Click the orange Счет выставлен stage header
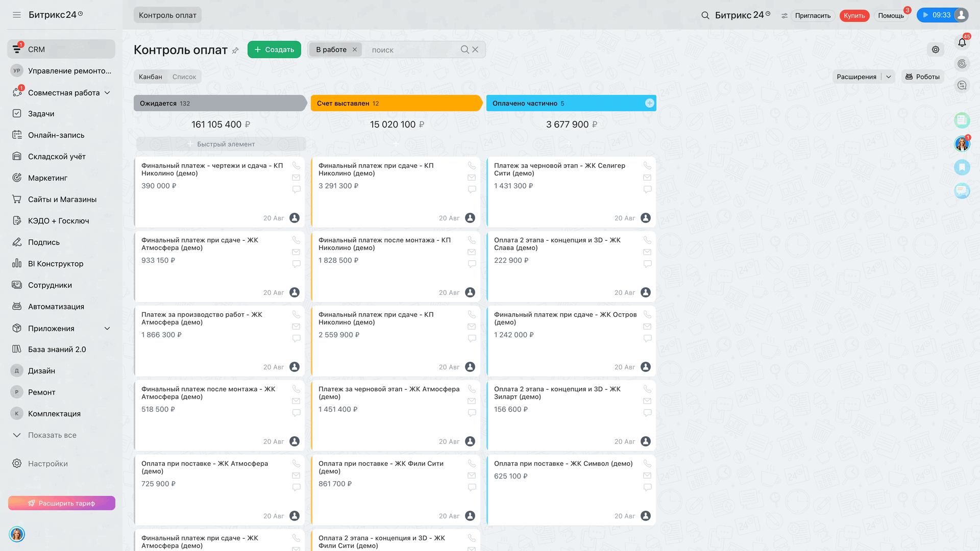This screenshot has height=551, width=980. pos(396,103)
